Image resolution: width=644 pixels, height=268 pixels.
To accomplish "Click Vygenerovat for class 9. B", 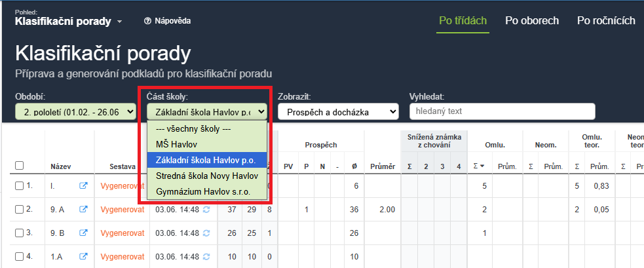I will [123, 233].
